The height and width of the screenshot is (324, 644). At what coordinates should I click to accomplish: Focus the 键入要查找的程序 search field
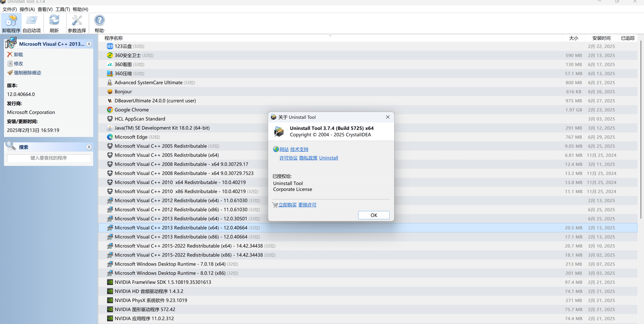[49, 158]
